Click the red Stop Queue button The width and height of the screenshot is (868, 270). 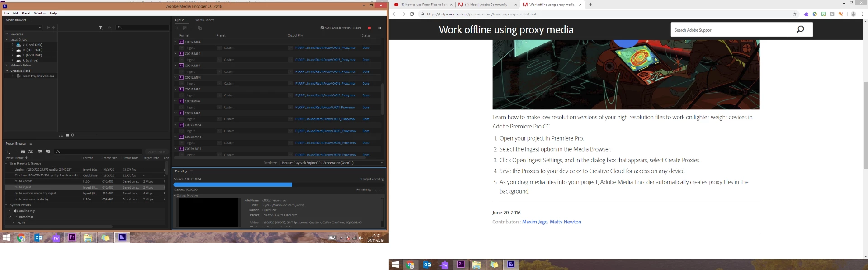click(x=369, y=28)
